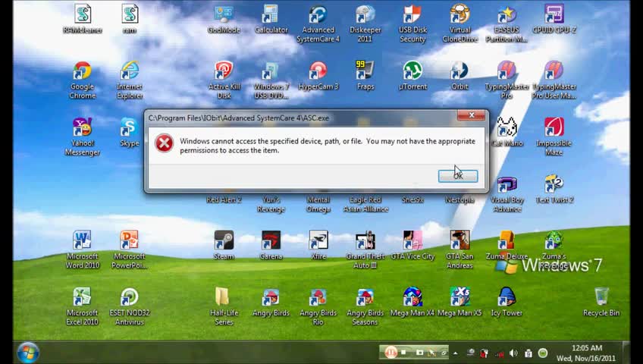Select the Orbit desktop shortcut

tap(460, 76)
